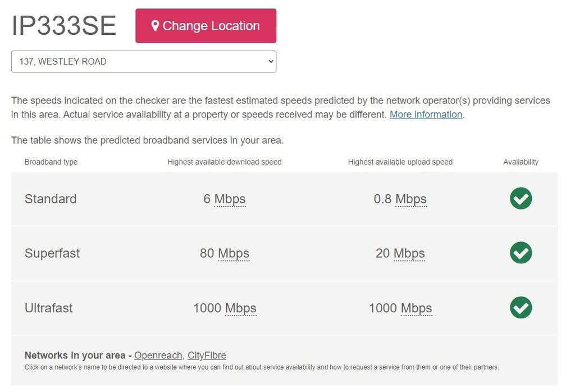The image size is (575, 392).
Task: Click the 0.8 Mbps upload speed value
Action: coord(400,199)
